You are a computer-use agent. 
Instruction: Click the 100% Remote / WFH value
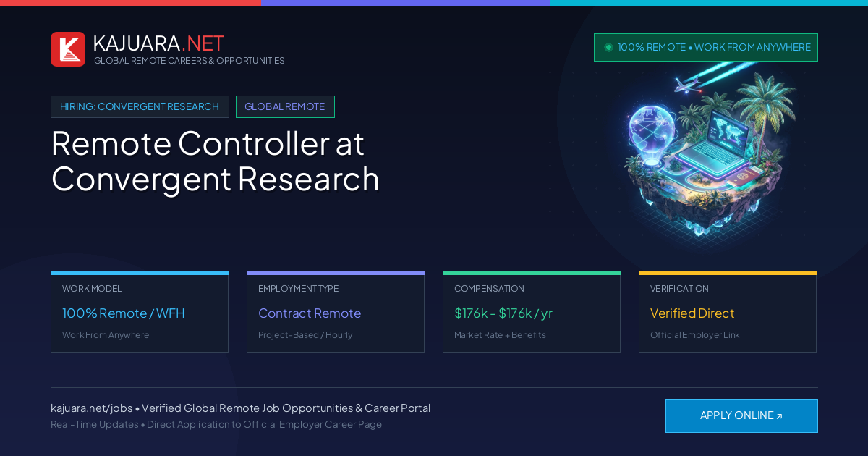click(x=124, y=313)
